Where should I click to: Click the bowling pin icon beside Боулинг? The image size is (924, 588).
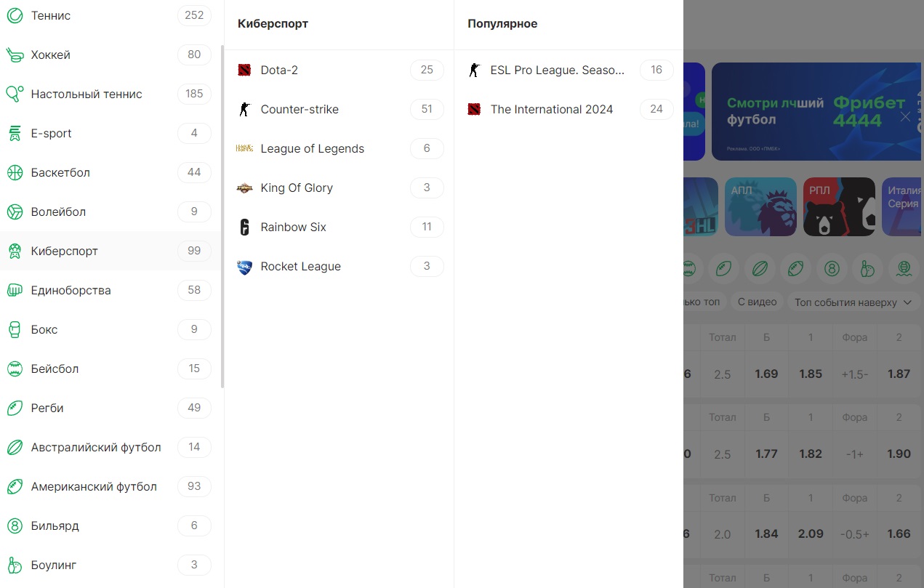[x=15, y=565]
